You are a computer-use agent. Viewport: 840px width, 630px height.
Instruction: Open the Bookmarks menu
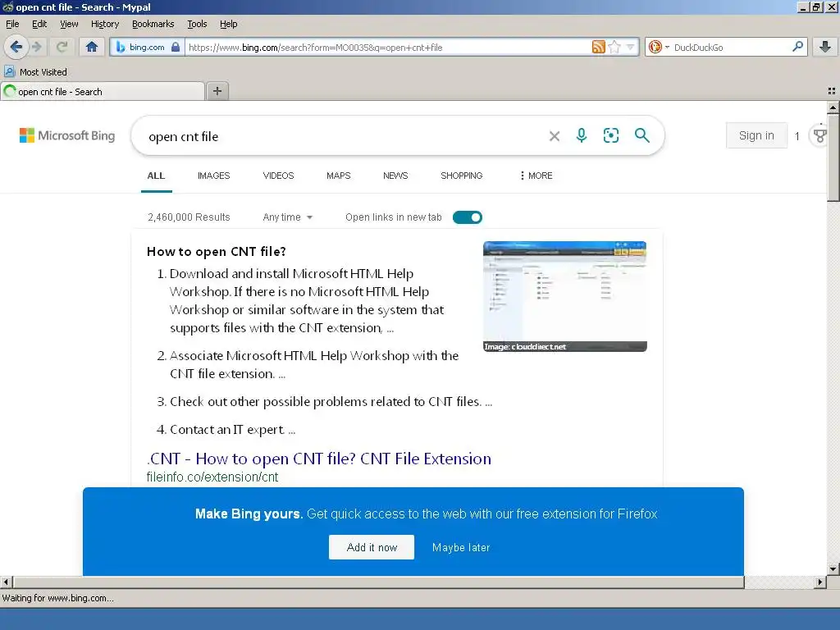coord(153,24)
